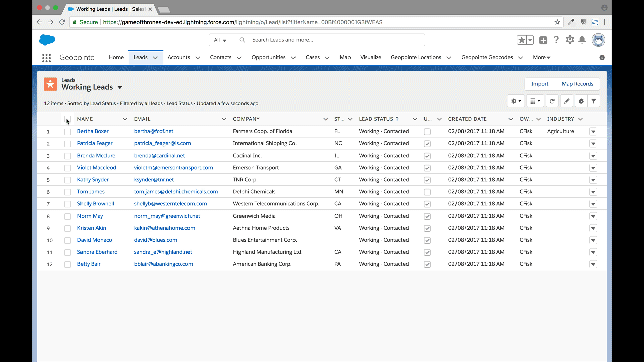Click the browser address bar URL
This screenshot has width=644, height=362.
click(x=243, y=22)
